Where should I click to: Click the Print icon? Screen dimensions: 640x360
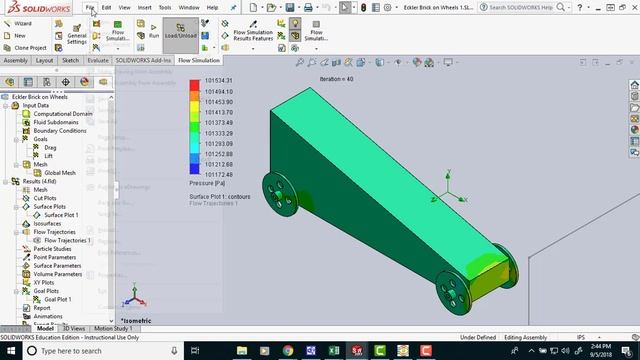(308, 7)
